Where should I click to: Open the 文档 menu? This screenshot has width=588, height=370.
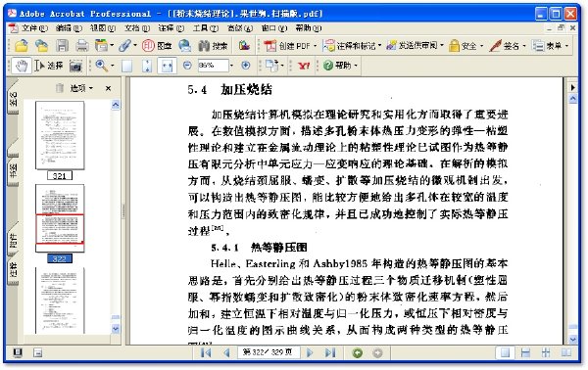point(137,28)
